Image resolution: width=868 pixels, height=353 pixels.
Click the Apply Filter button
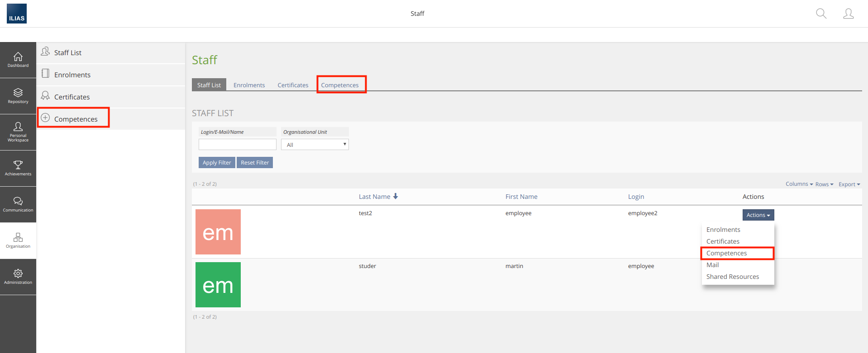[217, 163]
